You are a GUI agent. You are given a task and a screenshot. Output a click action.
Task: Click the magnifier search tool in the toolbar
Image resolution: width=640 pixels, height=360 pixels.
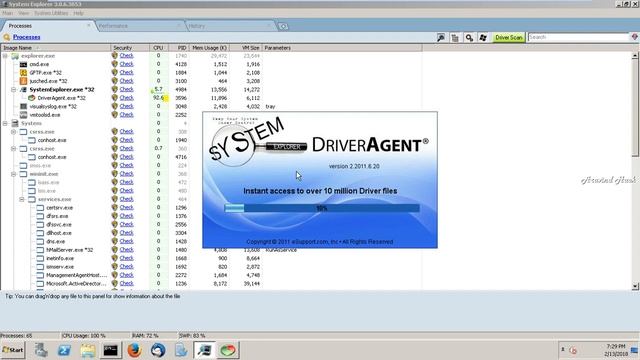coord(441,38)
